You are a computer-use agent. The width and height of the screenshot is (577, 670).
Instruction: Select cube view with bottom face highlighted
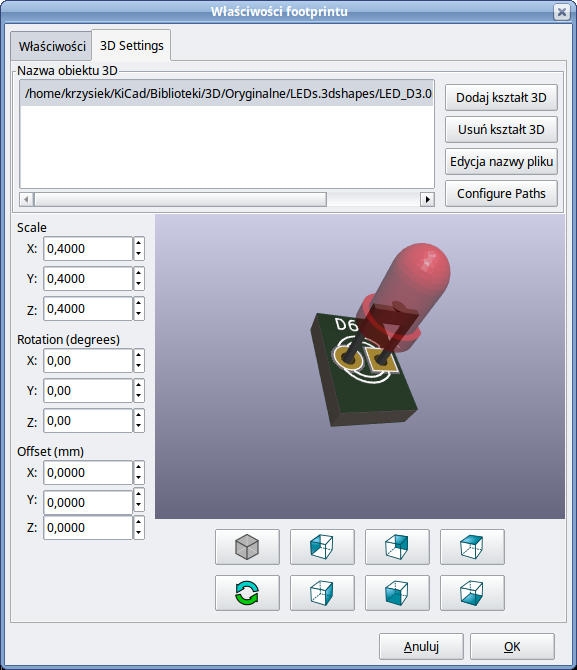pyautogui.click(x=472, y=593)
